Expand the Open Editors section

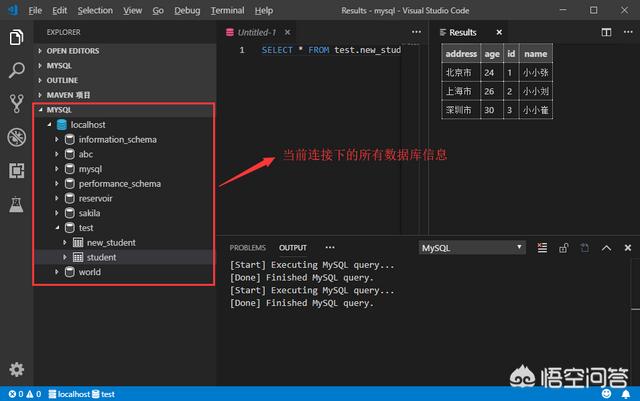tap(125, 51)
